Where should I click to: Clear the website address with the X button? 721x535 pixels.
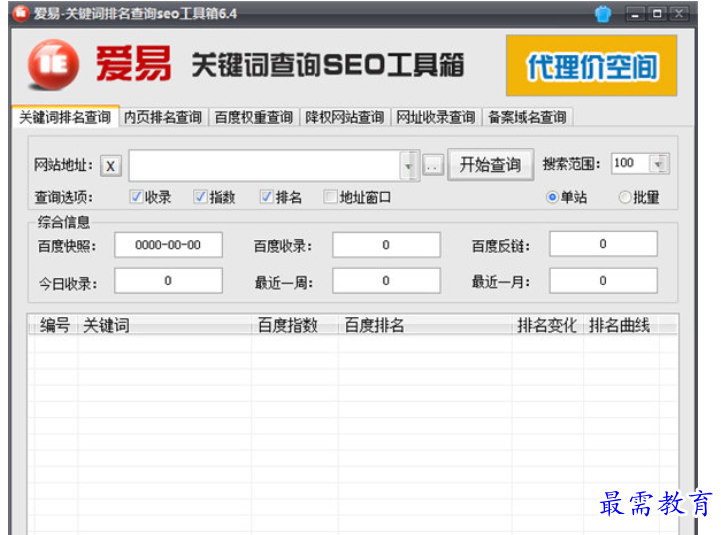(x=111, y=166)
